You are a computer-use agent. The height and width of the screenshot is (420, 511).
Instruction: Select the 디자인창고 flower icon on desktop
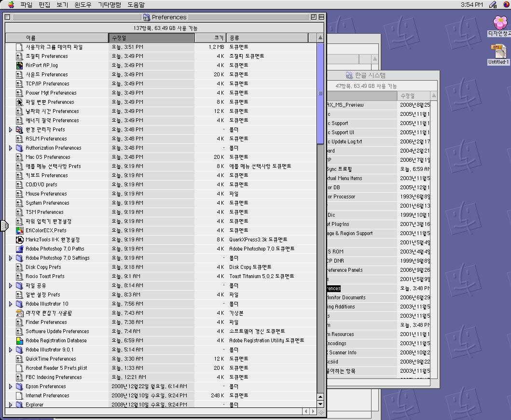499,23
